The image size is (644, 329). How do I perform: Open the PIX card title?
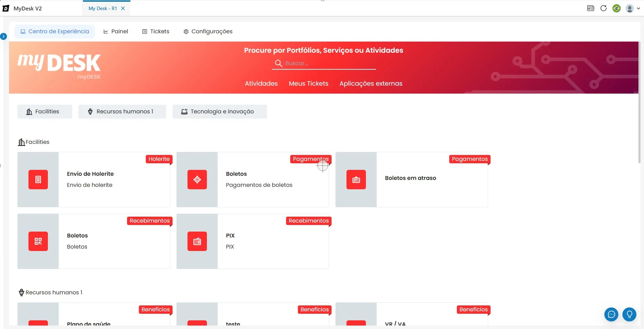tap(230, 235)
